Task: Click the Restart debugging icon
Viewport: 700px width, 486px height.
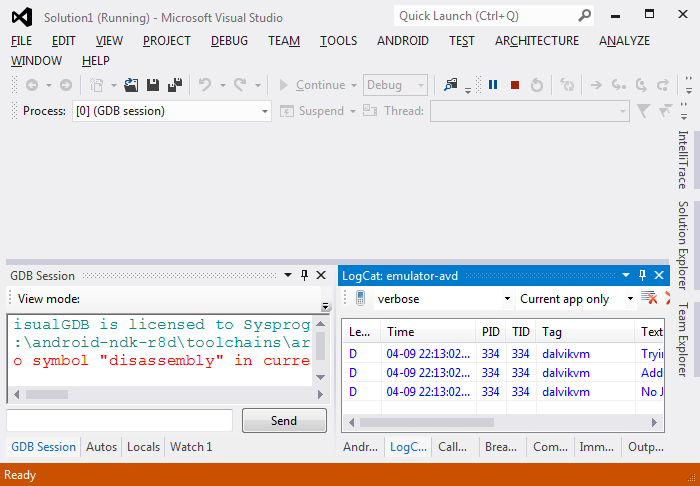Action: [537, 85]
